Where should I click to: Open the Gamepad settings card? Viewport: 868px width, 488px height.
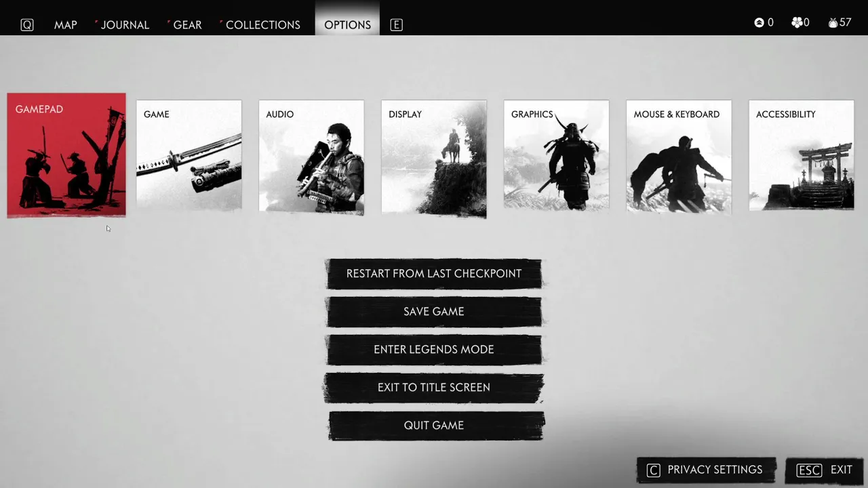[x=66, y=155]
